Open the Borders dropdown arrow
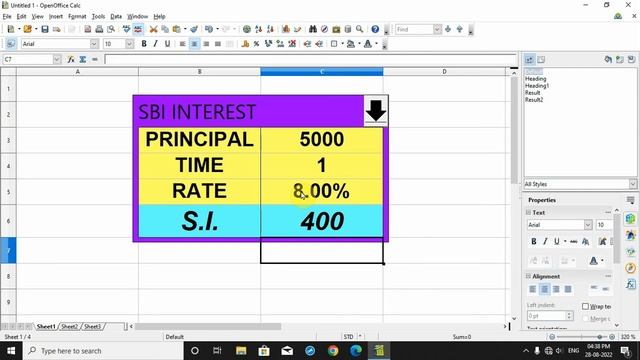The height and width of the screenshot is (360, 640). pos(342,44)
